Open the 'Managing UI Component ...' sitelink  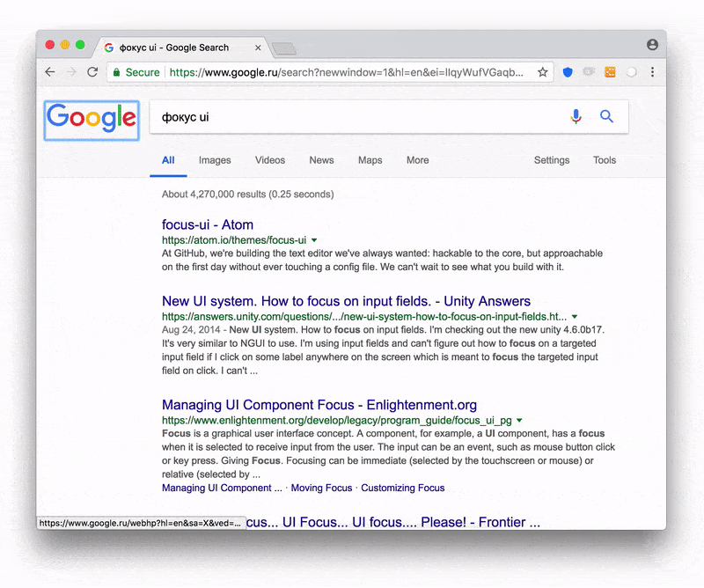pos(222,488)
